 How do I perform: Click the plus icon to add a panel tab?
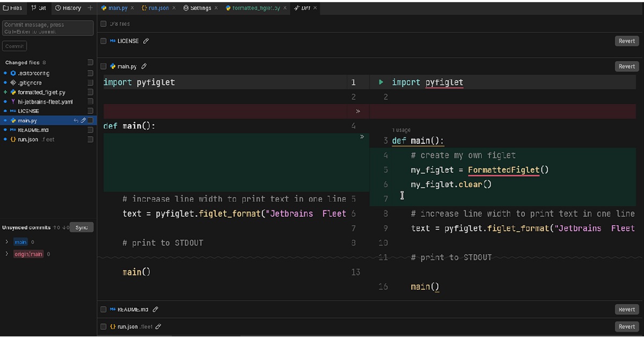(90, 8)
